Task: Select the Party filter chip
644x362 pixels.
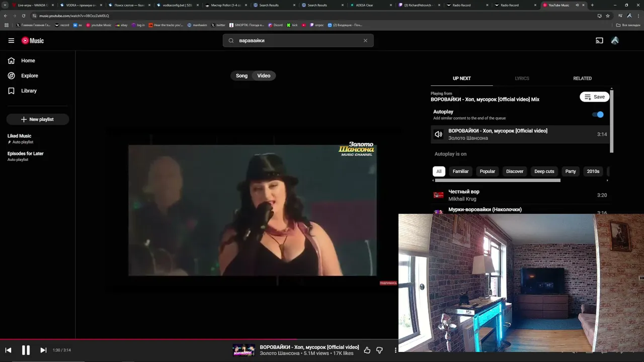Action: coord(571,171)
